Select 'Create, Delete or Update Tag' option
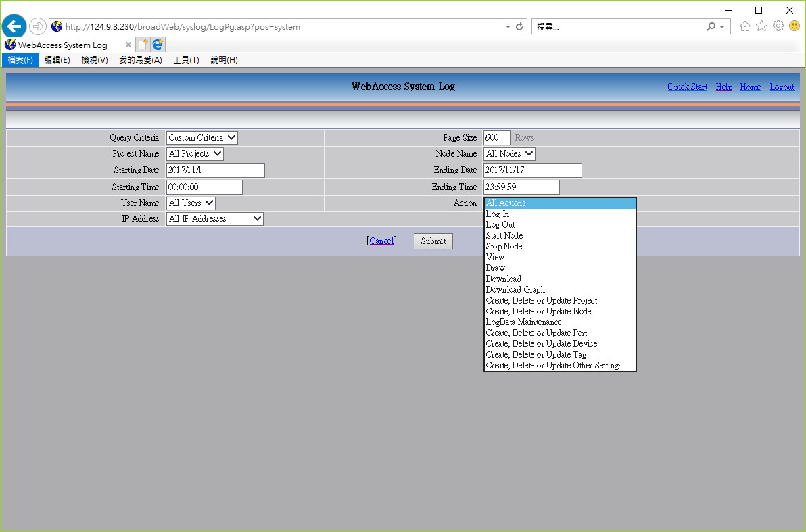 point(560,355)
